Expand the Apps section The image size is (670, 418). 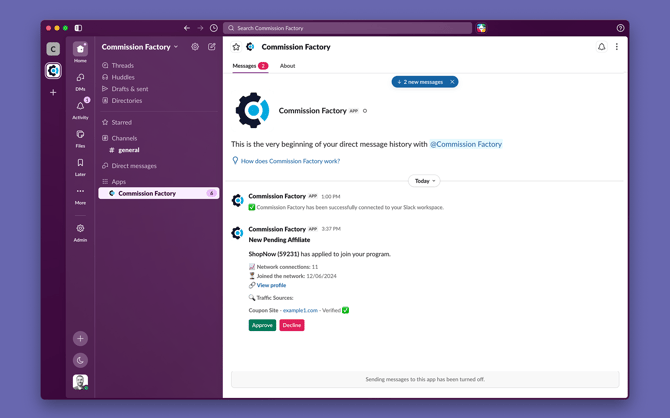click(x=118, y=182)
